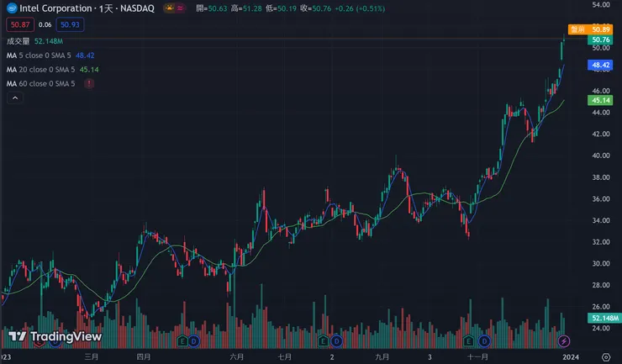Viewport: 622px width, 364px height.
Task: Collapse the indicator legend with the chevron
Action: click(15, 98)
